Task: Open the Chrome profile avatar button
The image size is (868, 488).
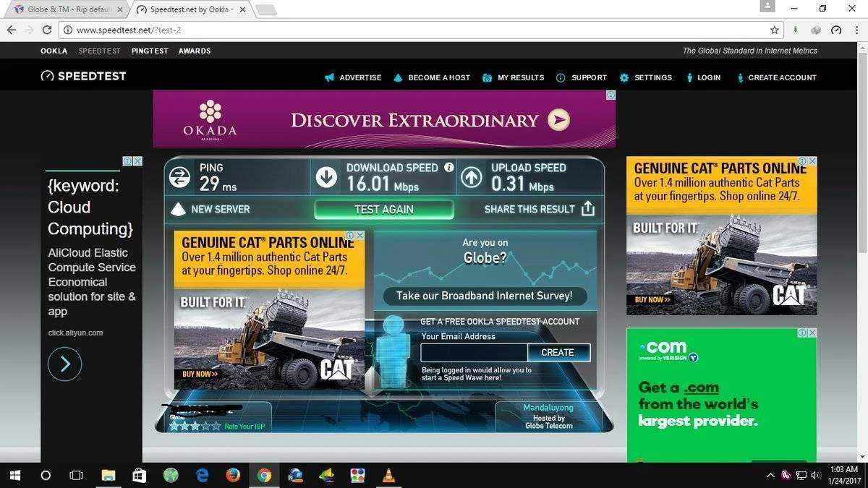Action: (767, 6)
